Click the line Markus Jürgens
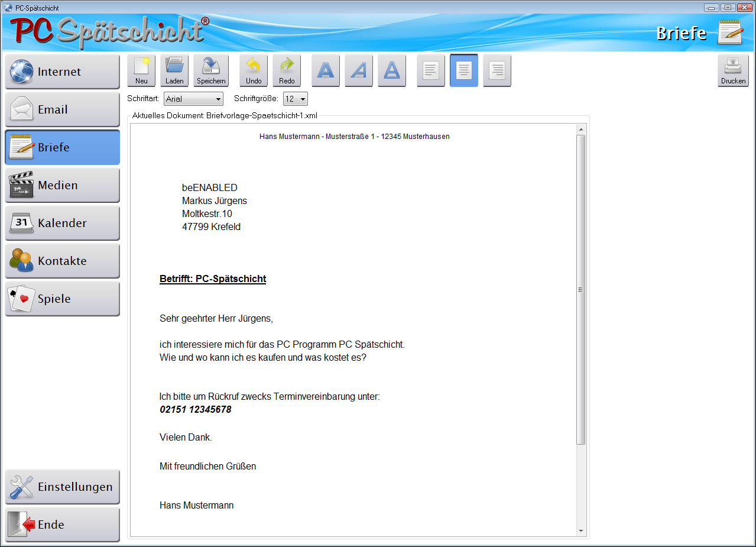The height and width of the screenshot is (547, 756). (x=215, y=201)
